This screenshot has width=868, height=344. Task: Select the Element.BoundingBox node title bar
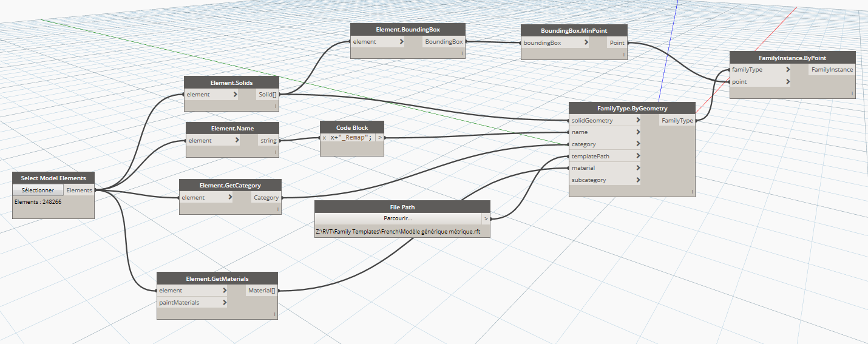click(x=408, y=29)
